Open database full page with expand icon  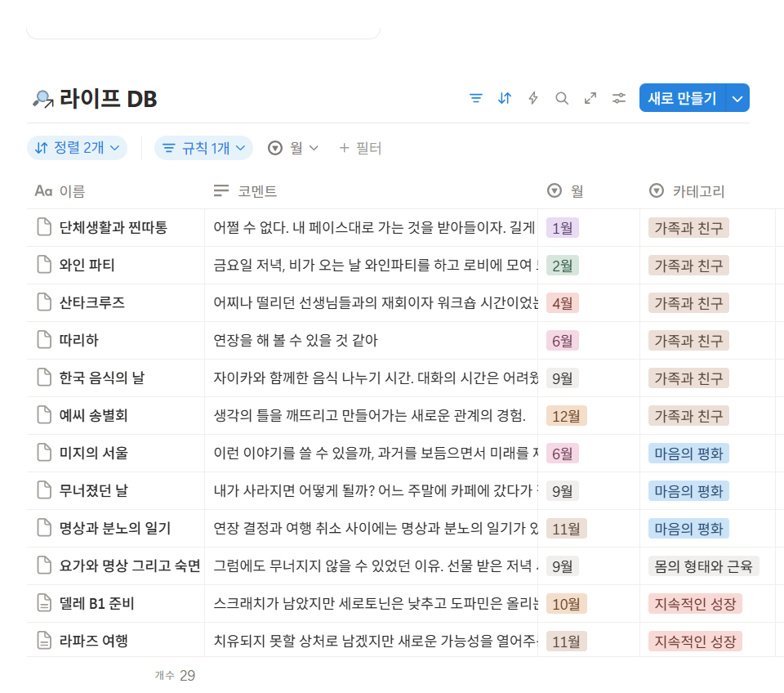click(x=590, y=98)
